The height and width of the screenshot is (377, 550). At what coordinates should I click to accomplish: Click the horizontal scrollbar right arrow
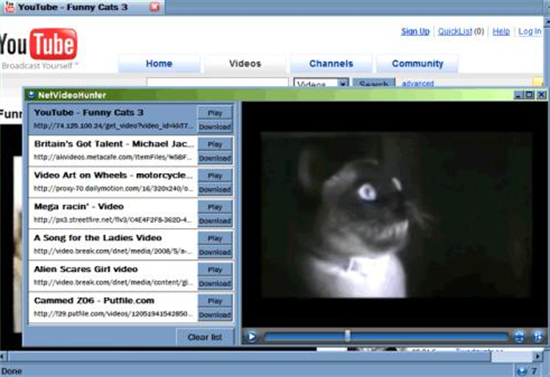(538, 357)
